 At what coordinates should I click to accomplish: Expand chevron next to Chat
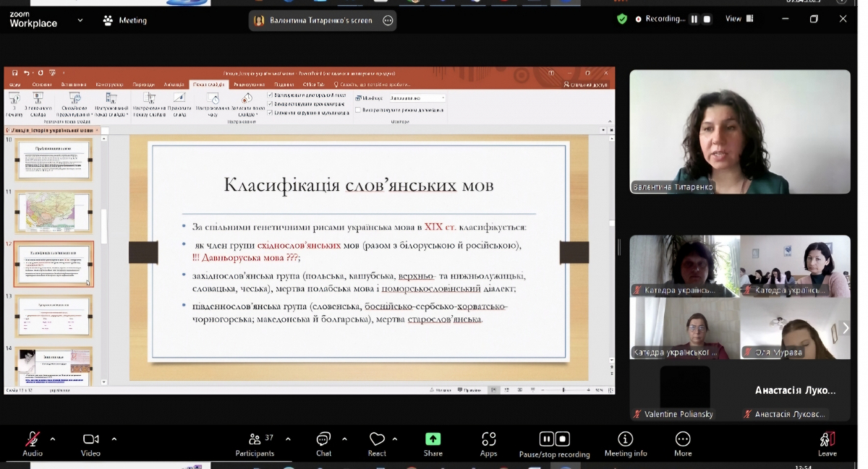tap(344, 439)
